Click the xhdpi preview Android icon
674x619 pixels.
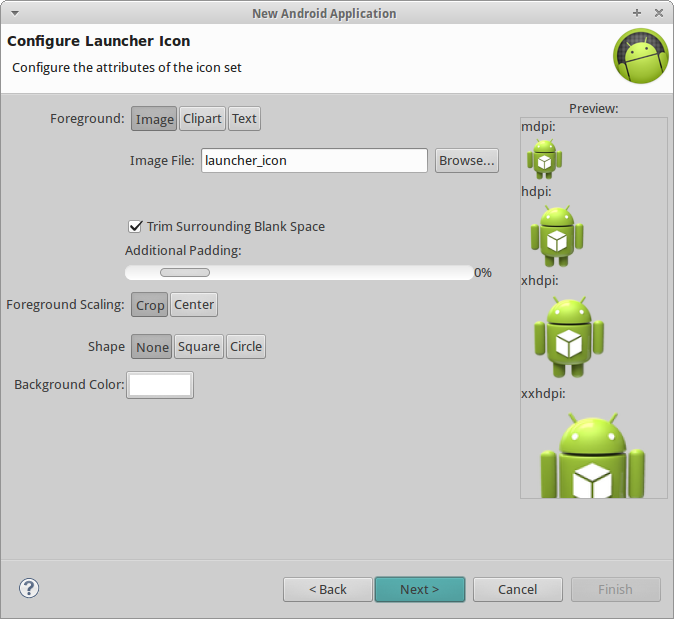[569, 337]
